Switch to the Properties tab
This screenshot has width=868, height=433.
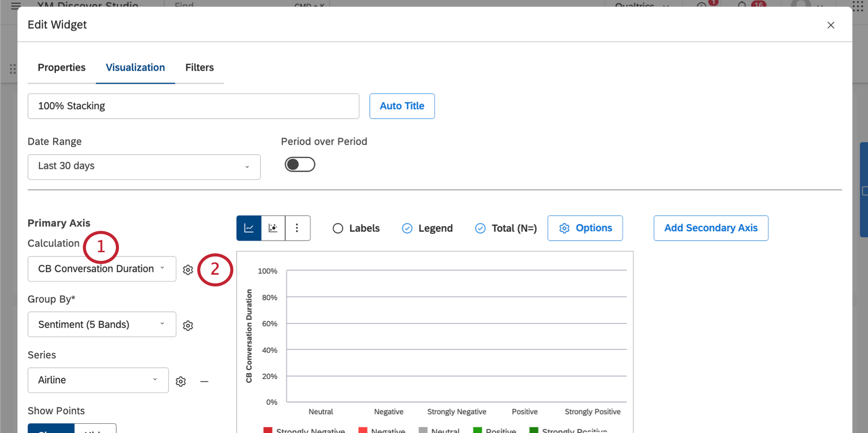tap(62, 67)
